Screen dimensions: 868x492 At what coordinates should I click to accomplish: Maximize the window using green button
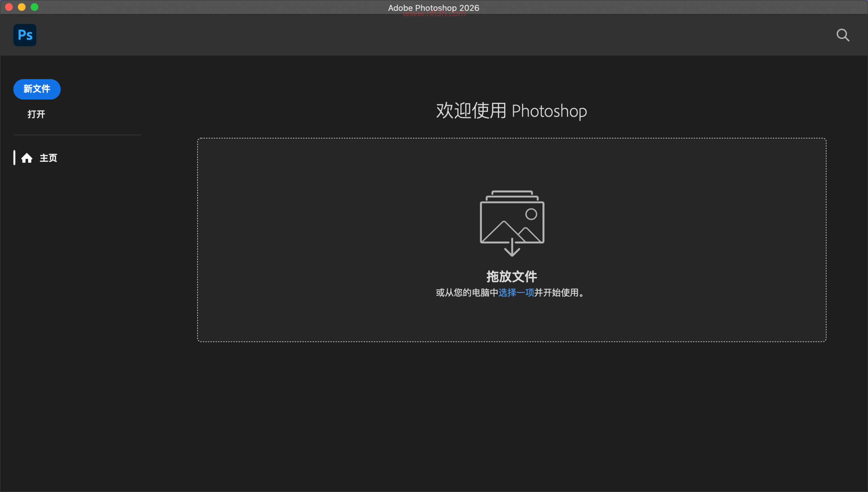click(x=35, y=7)
